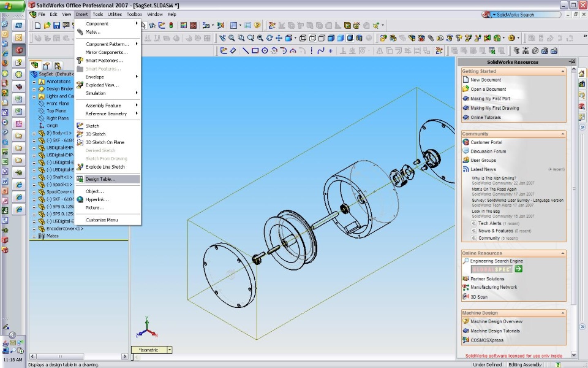Switch to Shaded With Edges display
Screen dimensions: 588x368
(331, 38)
